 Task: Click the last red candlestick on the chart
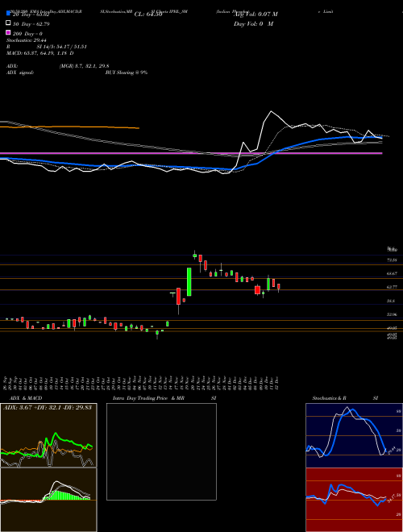point(279,288)
